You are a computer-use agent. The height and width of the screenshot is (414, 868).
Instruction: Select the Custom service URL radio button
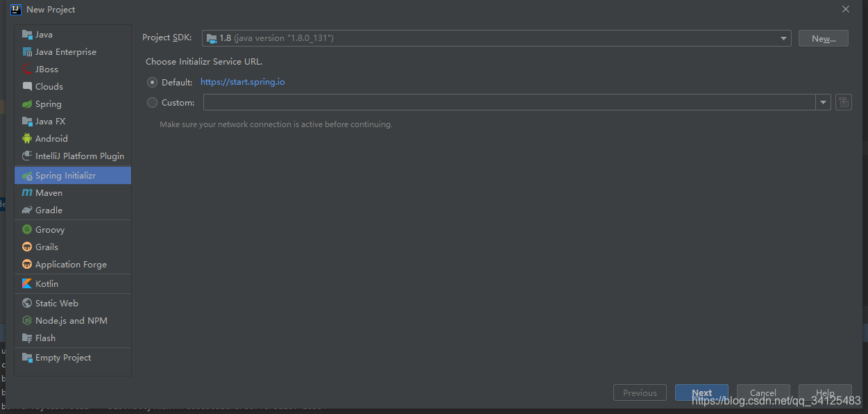tap(153, 103)
